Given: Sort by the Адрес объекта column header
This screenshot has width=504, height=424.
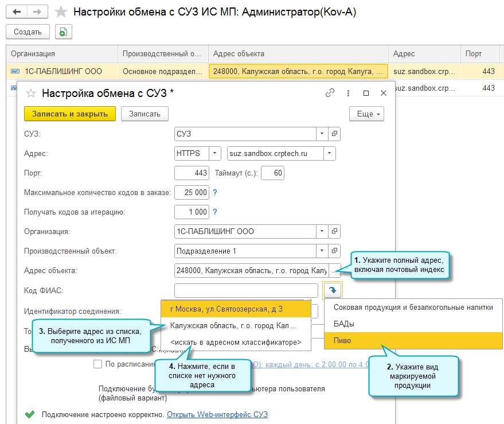Looking at the screenshot, I should (x=298, y=54).
